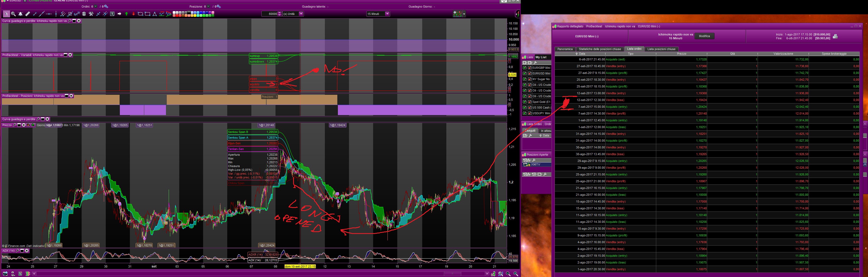Image resolution: width=868 pixels, height=277 pixels.
Task: Sort orders by the Data column
Action: 580,54
